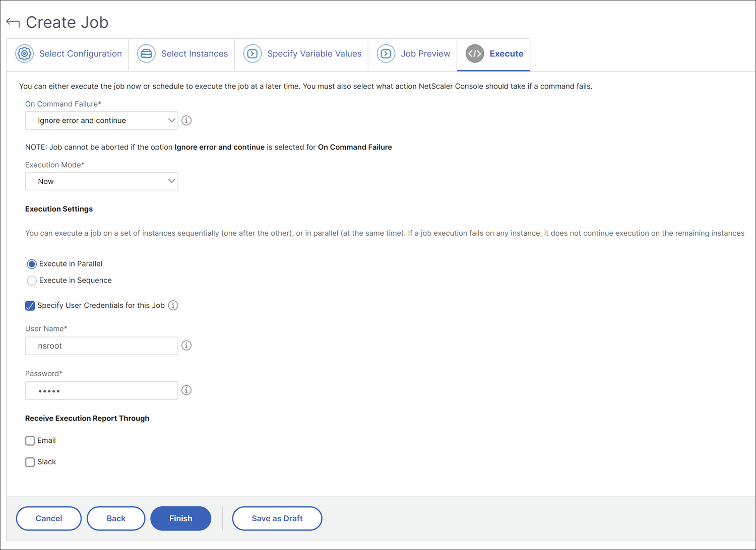Open info icon next to On Command Failure

click(x=186, y=120)
